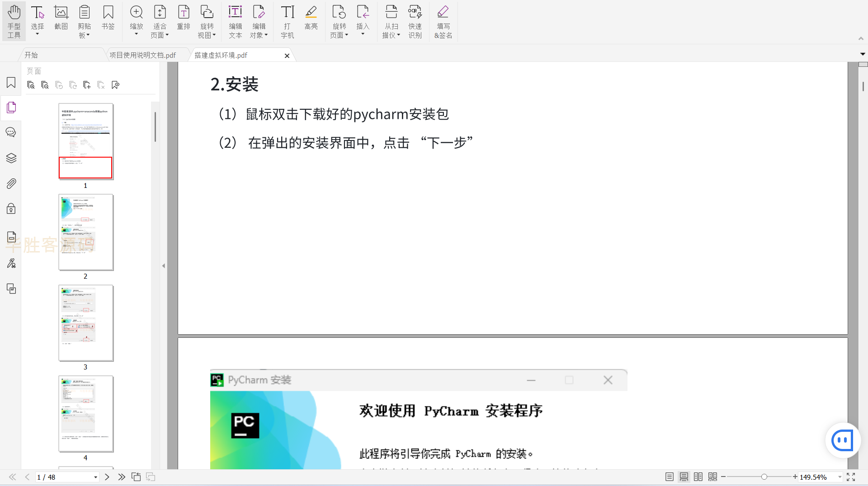Add a Bookmark (书签) from ribbon
The height and width of the screenshot is (486, 868).
108,18
